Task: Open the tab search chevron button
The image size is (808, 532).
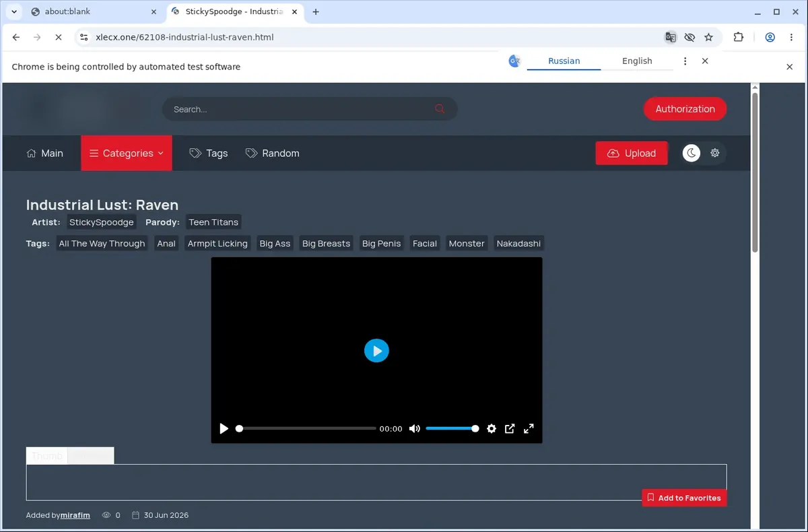Action: pyautogui.click(x=14, y=11)
